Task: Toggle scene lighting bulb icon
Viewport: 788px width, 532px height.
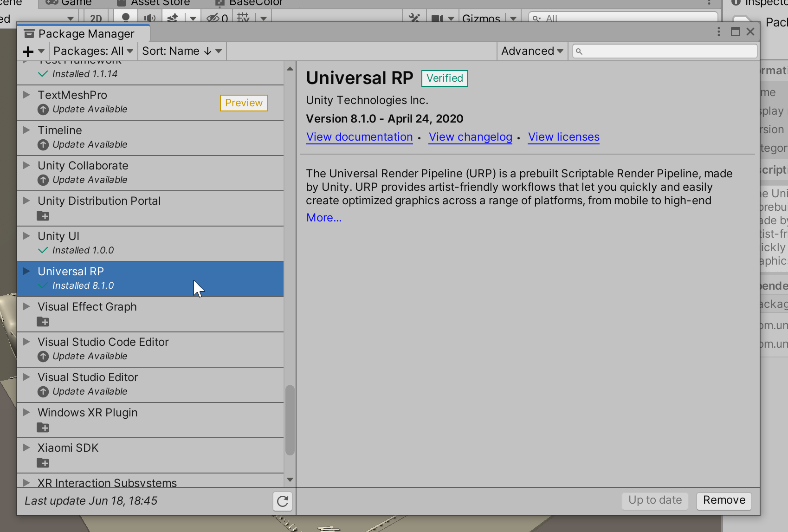Action: [125, 18]
